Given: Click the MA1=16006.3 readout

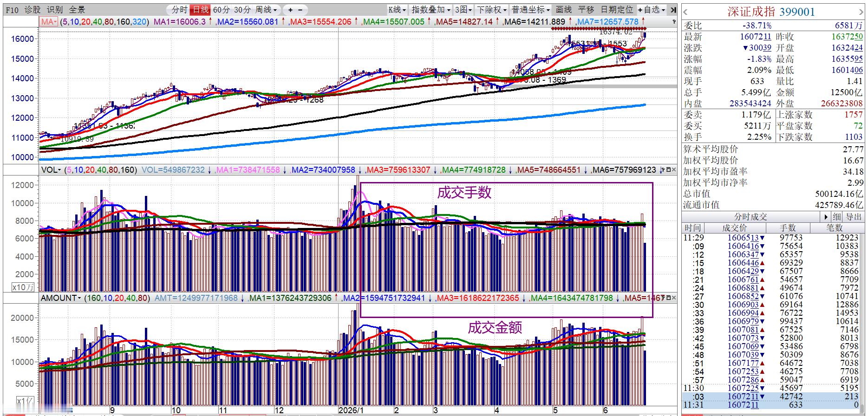Looking at the screenshot, I should point(180,22).
